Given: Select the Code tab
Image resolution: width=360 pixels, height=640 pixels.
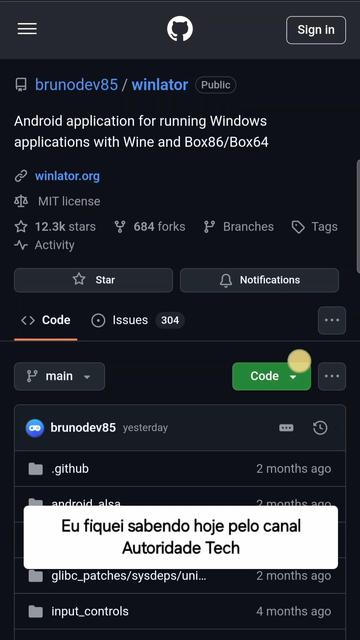Looking at the screenshot, I should [x=46, y=320].
